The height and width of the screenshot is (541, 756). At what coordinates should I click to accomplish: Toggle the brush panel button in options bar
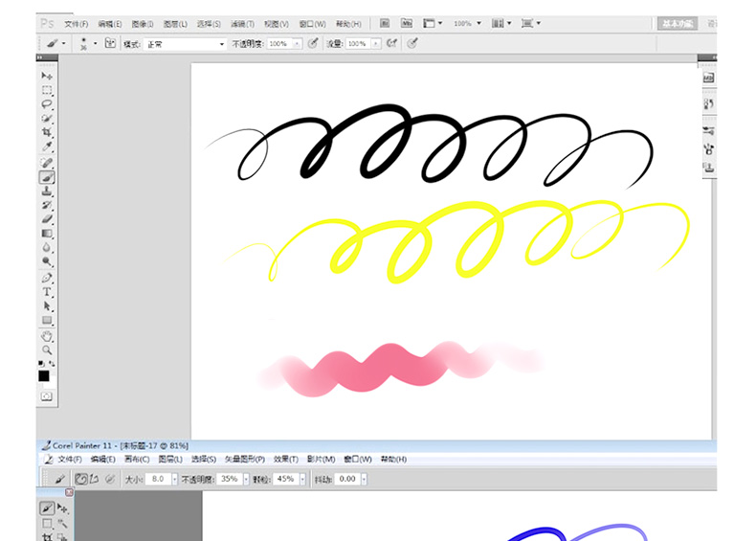(110, 44)
